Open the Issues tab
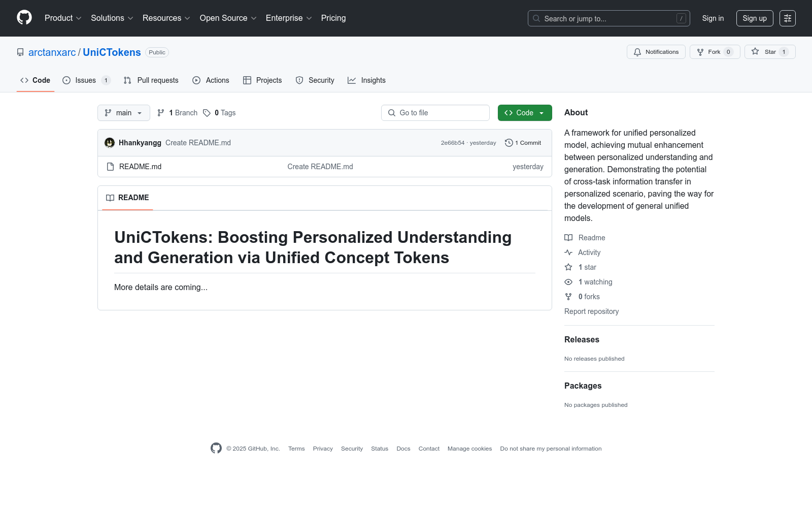This screenshot has width=812, height=508. pos(86,80)
